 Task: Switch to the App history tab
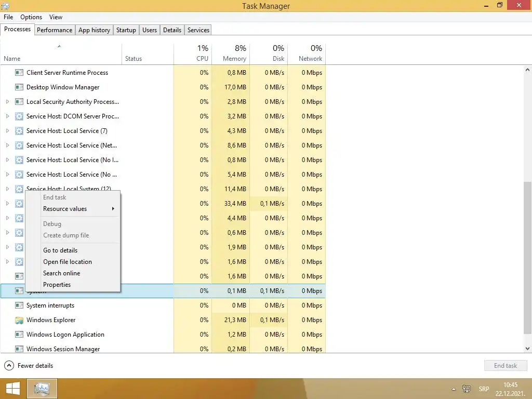click(x=95, y=30)
